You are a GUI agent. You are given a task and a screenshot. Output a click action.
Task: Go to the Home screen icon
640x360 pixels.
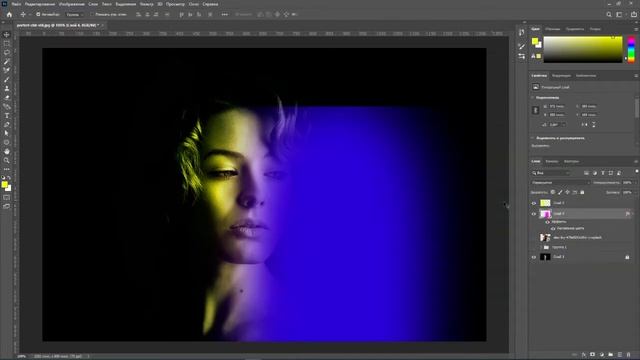coord(9,14)
